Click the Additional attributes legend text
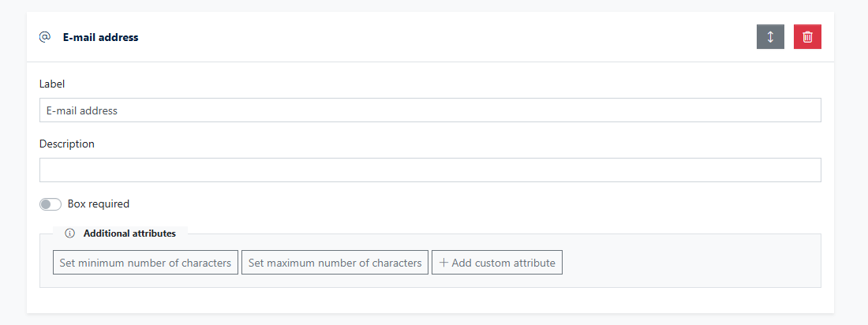Image resolution: width=868 pixels, height=325 pixels. [129, 233]
